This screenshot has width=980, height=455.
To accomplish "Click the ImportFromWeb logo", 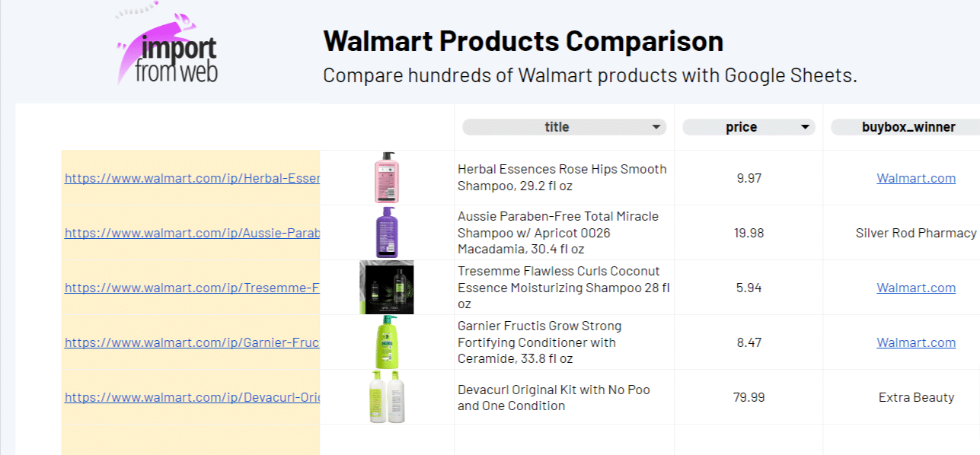I will [168, 49].
